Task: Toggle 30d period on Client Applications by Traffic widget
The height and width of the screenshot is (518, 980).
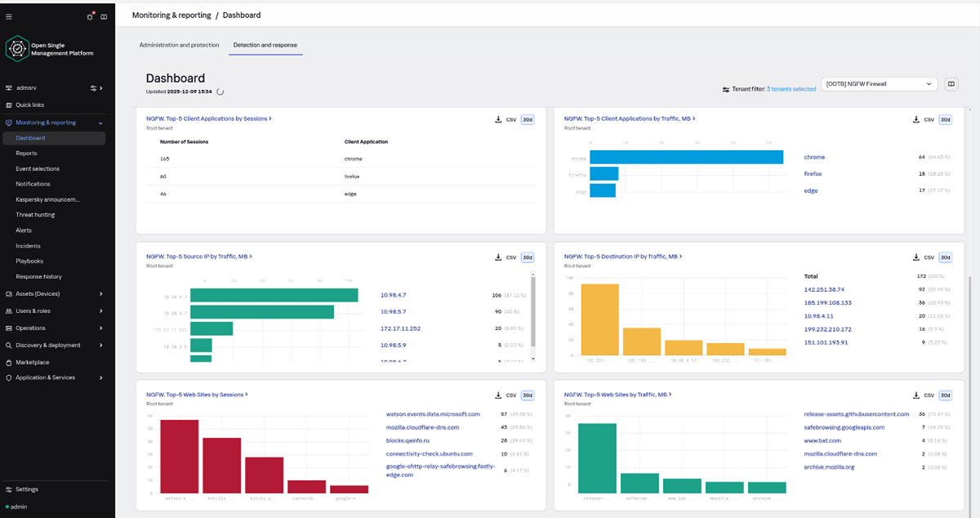Action: (x=945, y=119)
